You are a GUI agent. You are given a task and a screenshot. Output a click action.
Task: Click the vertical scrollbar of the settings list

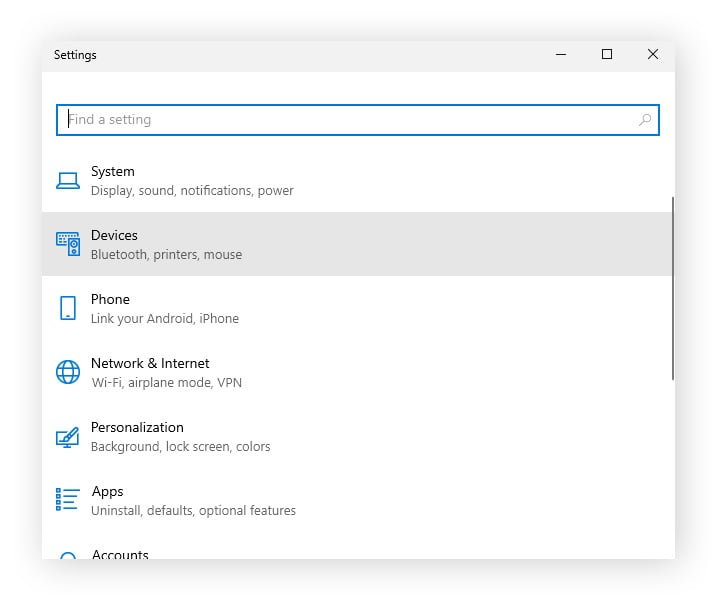[x=673, y=288]
